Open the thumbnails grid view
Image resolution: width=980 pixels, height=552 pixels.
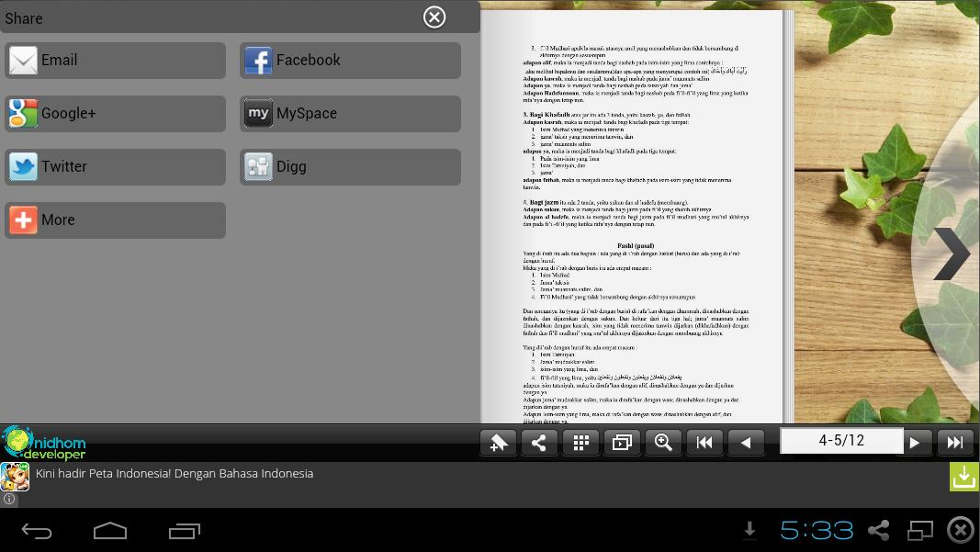[x=580, y=443]
